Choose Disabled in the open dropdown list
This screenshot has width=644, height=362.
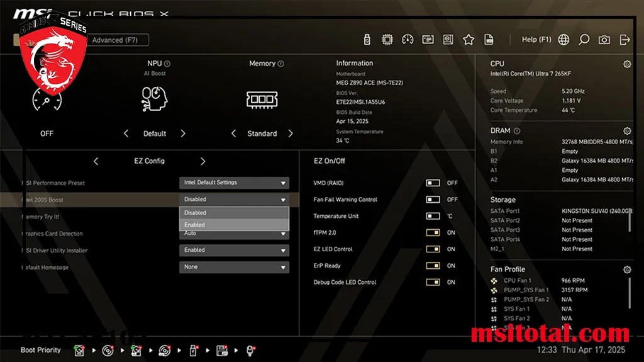[x=234, y=213]
